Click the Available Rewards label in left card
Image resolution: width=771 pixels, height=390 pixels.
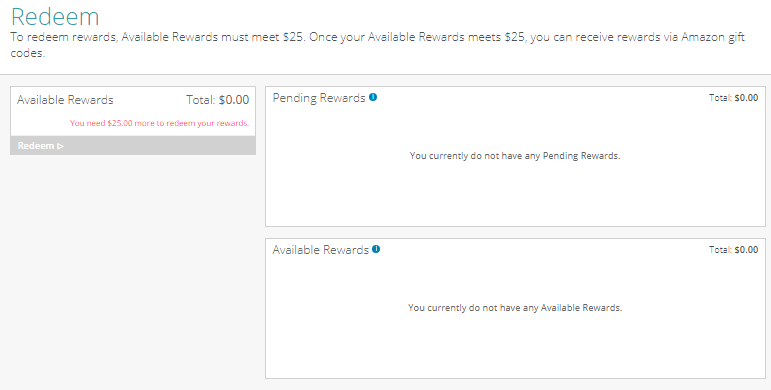coord(65,100)
